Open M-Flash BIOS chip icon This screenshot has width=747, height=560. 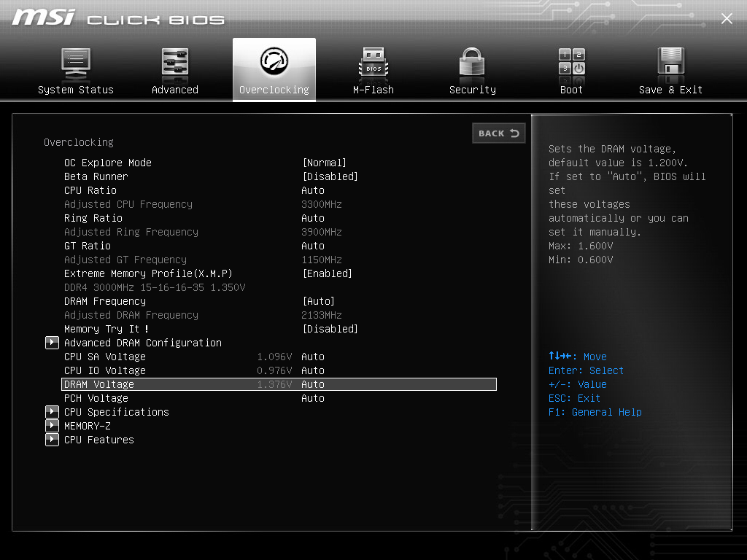pyautogui.click(x=373, y=63)
